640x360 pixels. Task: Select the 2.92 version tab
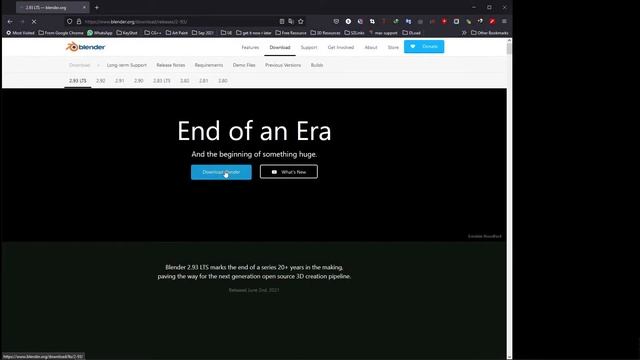[101, 81]
